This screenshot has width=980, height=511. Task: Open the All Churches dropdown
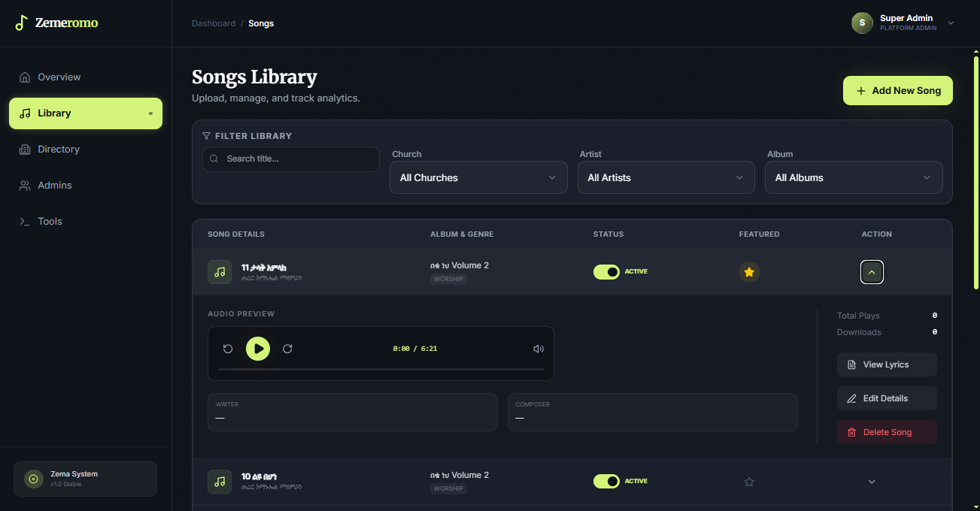tap(478, 177)
